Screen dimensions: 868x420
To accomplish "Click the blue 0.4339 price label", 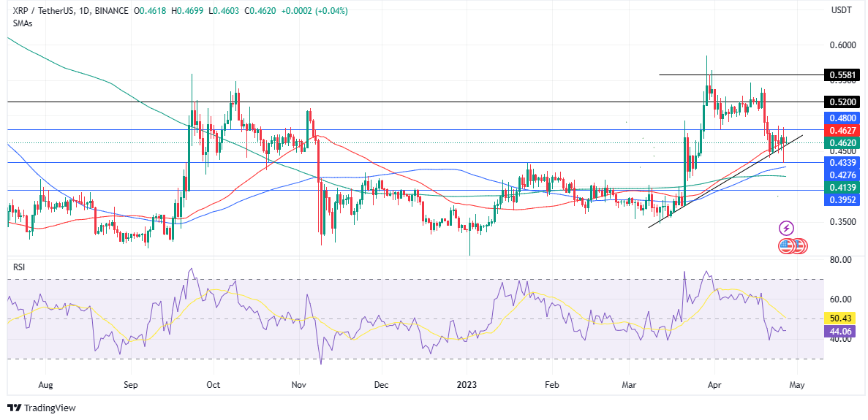I will pos(842,162).
